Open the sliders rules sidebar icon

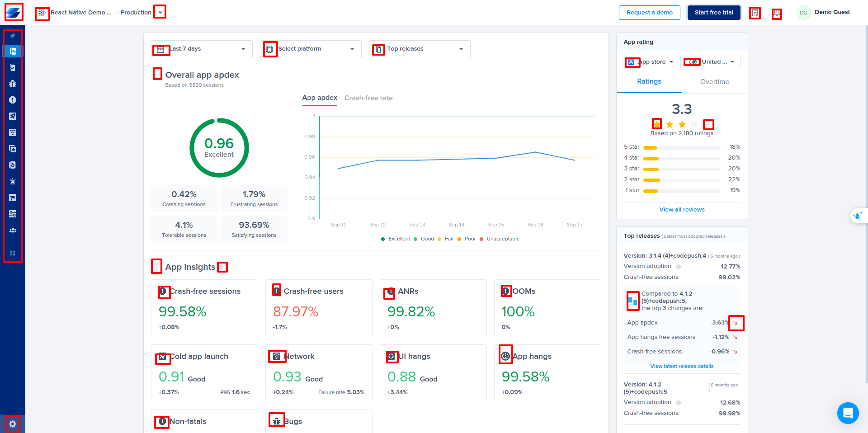point(13,214)
